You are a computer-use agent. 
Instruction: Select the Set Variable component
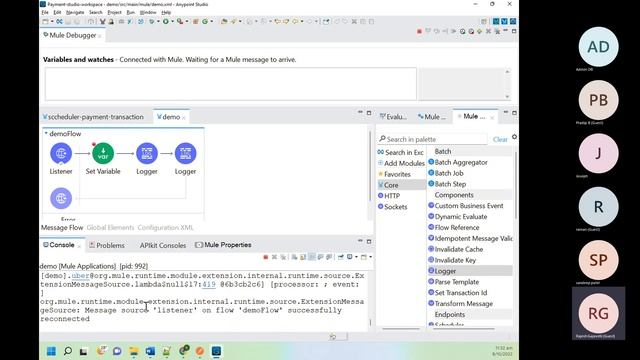pos(103,153)
